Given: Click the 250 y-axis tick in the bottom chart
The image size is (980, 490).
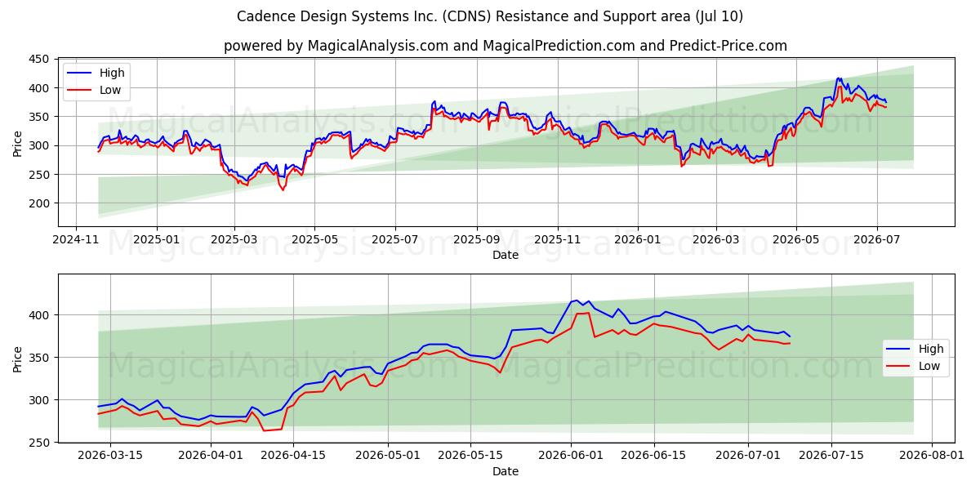Looking at the screenshot, I should (x=40, y=443).
